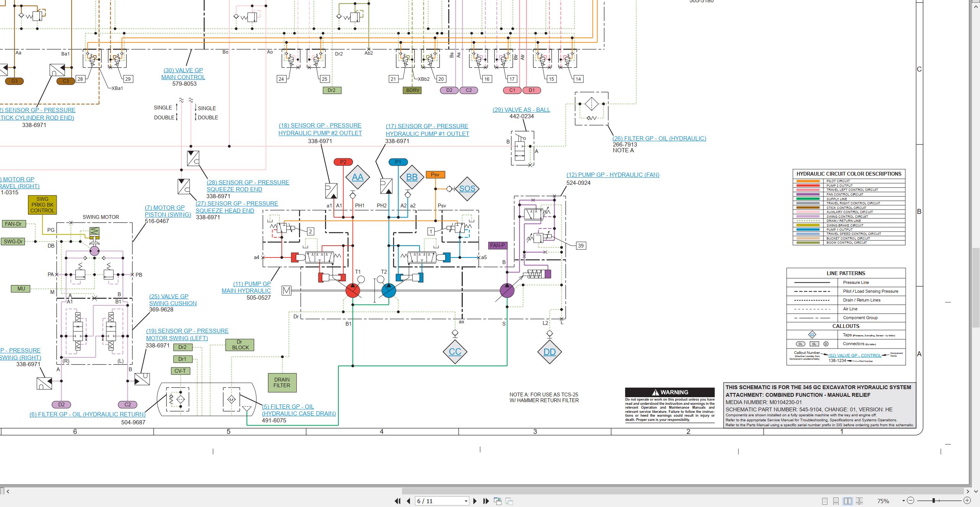Click the next view icon
This screenshot has width=980, height=507.
click(x=509, y=501)
